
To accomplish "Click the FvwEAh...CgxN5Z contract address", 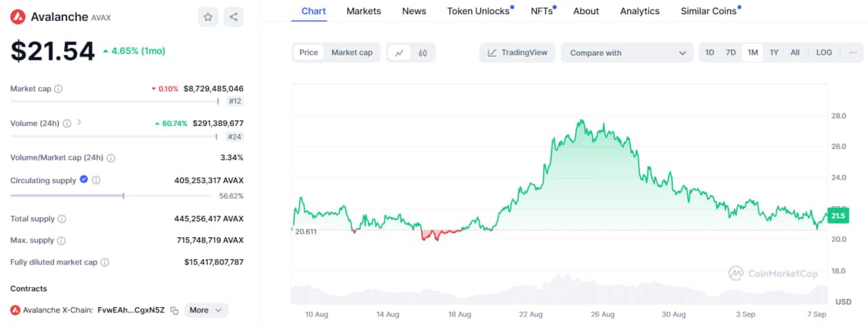I will pos(131,310).
